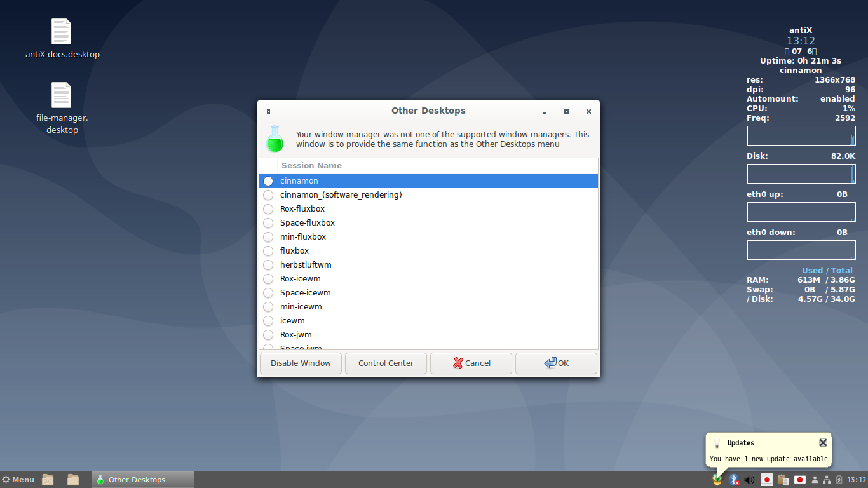Click the Rox-jwm row text
This screenshot has height=488, width=868.
point(295,335)
